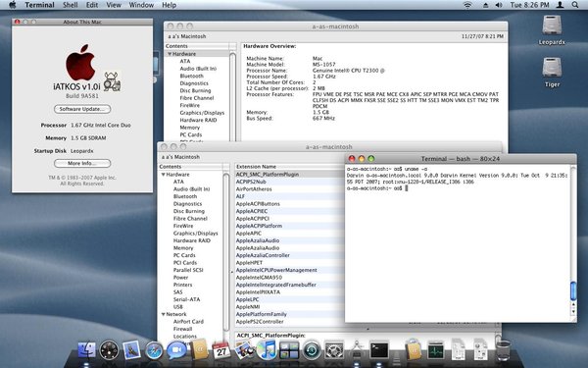
Task: Select AppleIntelCPUPowerManagement extension row
Action: [289, 270]
